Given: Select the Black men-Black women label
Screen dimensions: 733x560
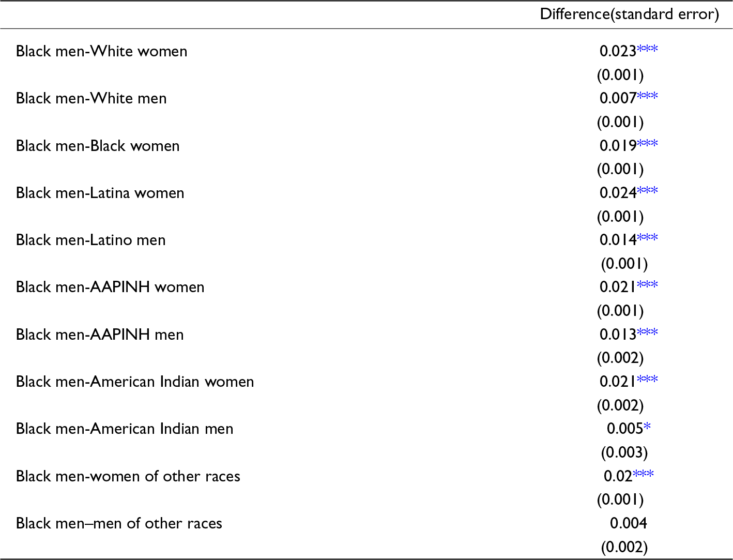Looking at the screenshot, I should [98, 146].
